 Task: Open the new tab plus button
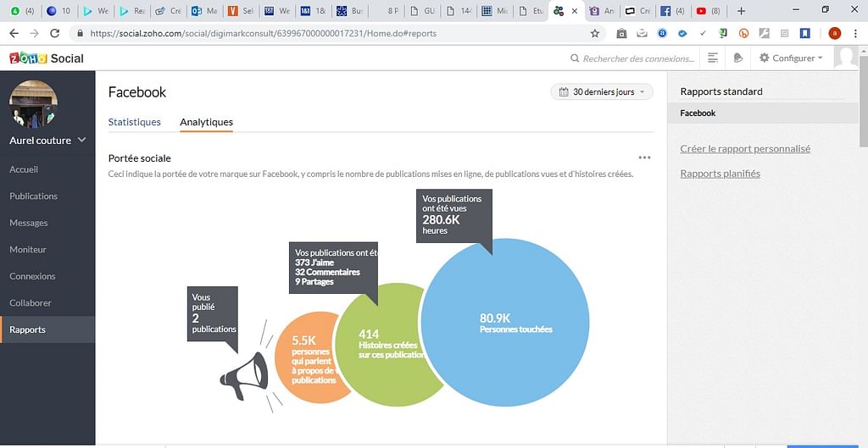tap(742, 11)
